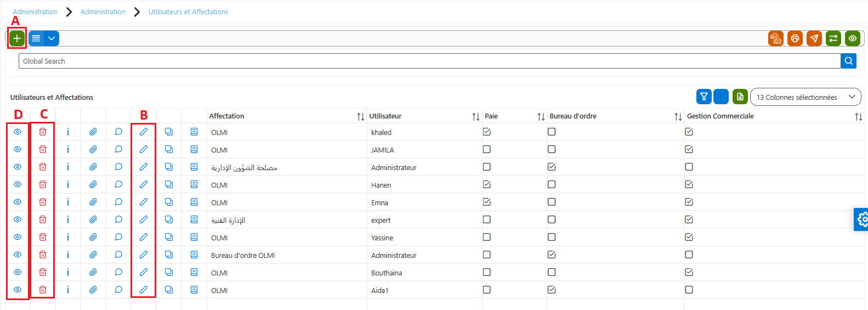Sort by the Utilisateur column
Screen dimensions: 868x310
click(x=475, y=116)
